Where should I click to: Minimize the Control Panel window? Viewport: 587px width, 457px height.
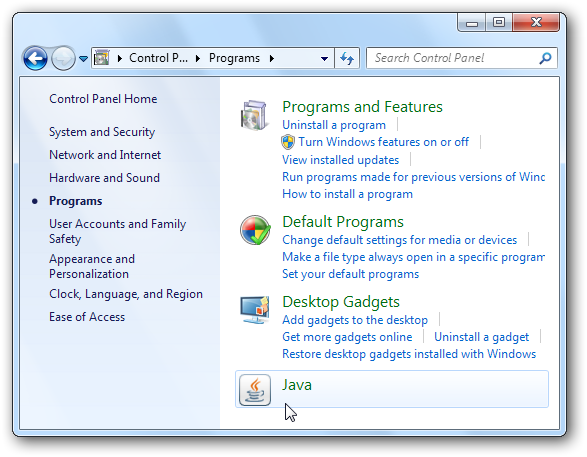(x=472, y=23)
